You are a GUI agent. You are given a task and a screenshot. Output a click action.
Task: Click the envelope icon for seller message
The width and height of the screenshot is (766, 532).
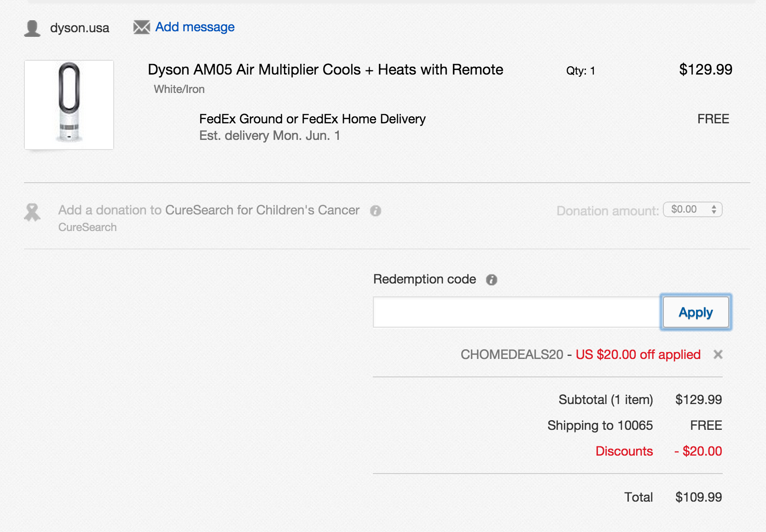(x=141, y=27)
